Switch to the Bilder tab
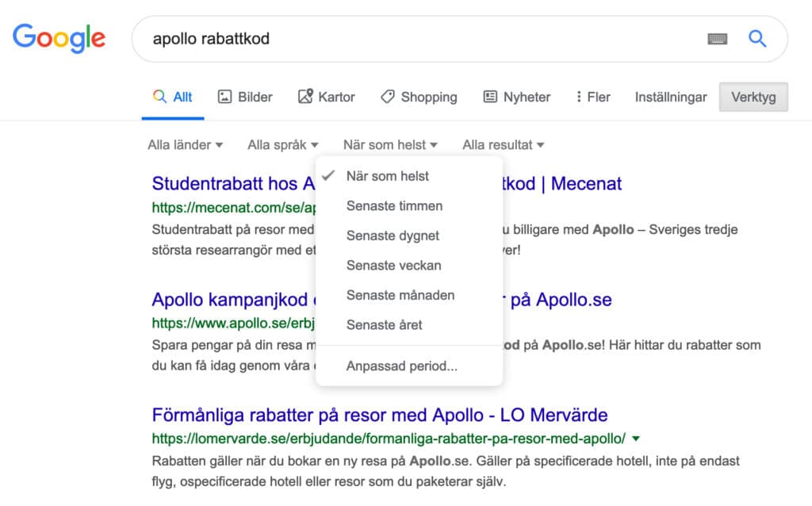Image resolution: width=812 pixels, height=506 pixels. (245, 97)
